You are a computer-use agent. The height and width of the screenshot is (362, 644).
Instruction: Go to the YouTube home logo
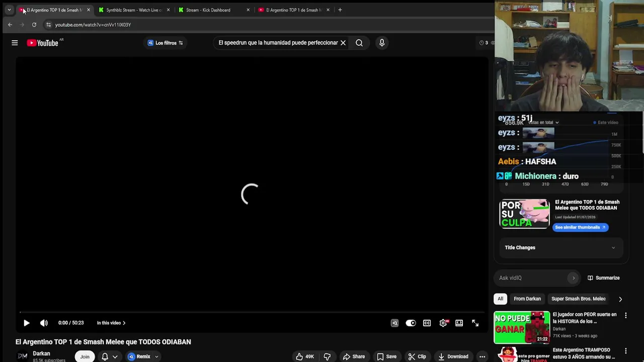[x=43, y=43]
